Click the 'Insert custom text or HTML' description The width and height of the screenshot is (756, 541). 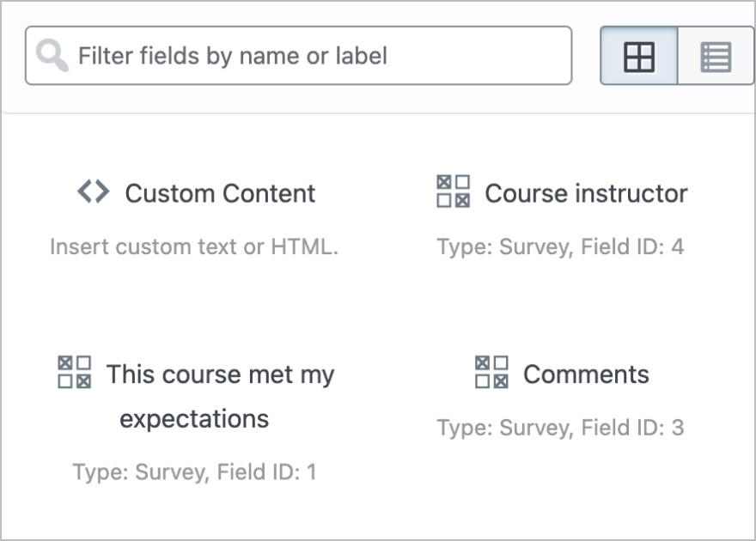pos(194,247)
